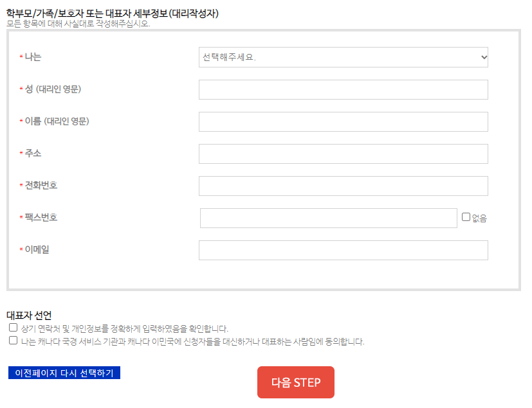532x408 pixels.
Task: Click the 이전페이지 다시 선택하기 link button
Action: (x=64, y=372)
